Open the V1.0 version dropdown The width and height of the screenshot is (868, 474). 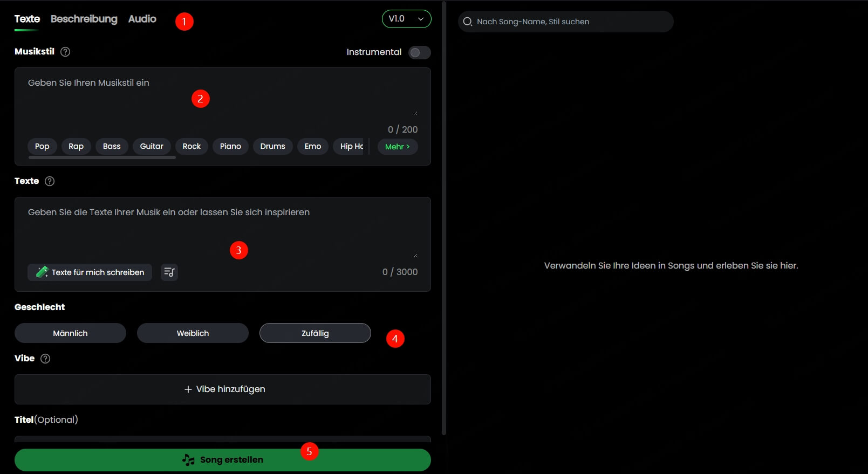(406, 19)
